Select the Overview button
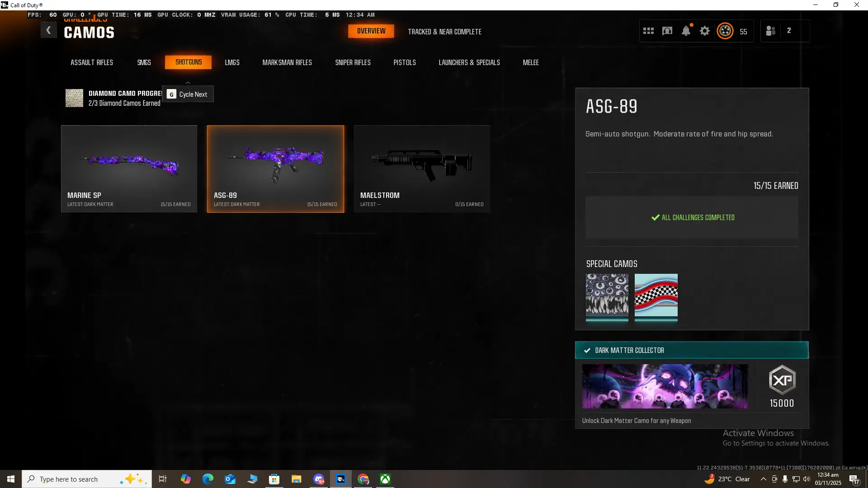Screen dimensions: 868x488 (371, 31)
